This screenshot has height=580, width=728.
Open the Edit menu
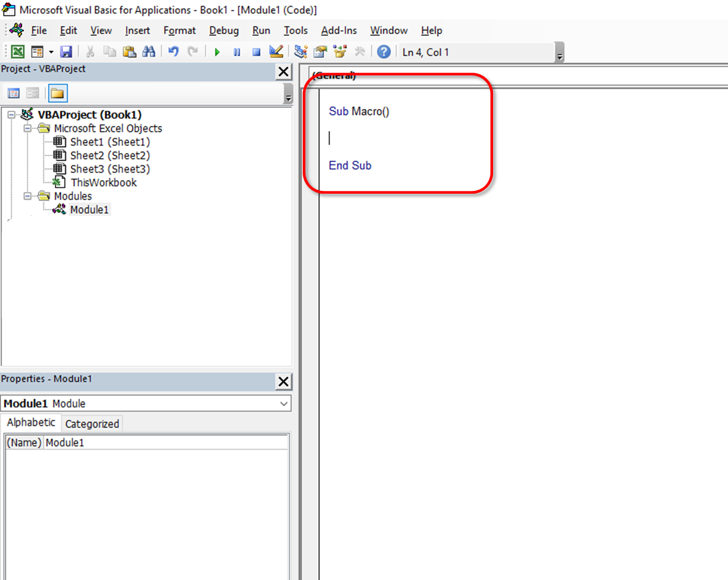click(x=68, y=31)
